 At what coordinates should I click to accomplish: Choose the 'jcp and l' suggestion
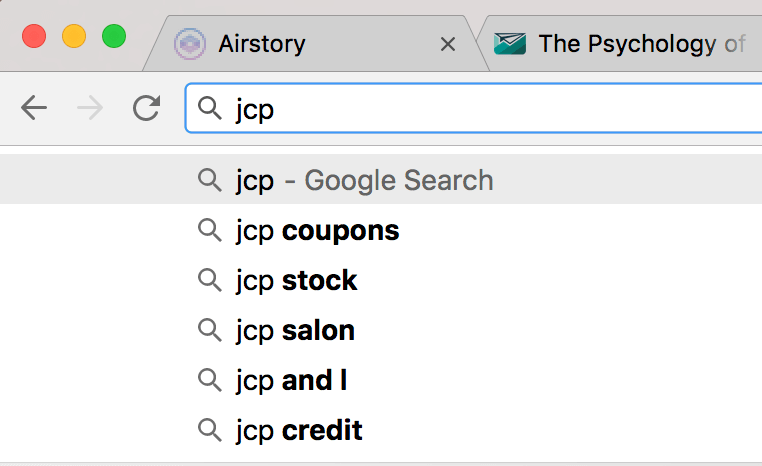pyautogui.click(x=291, y=381)
